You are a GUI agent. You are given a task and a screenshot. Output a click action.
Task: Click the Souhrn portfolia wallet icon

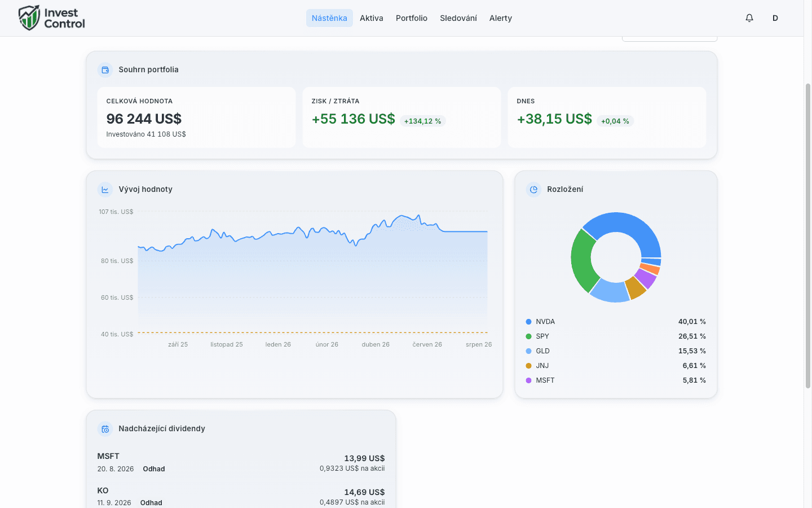click(x=105, y=70)
